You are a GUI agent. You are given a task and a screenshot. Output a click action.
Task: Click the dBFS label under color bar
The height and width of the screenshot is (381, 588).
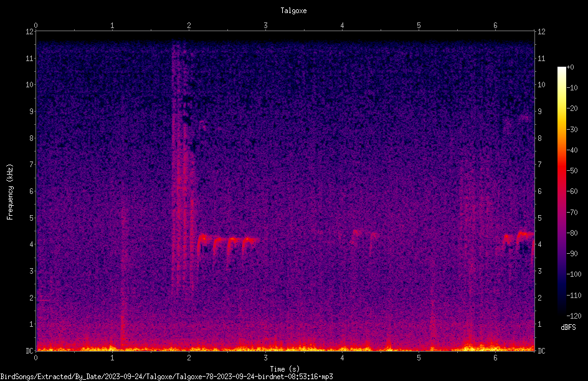pyautogui.click(x=568, y=327)
